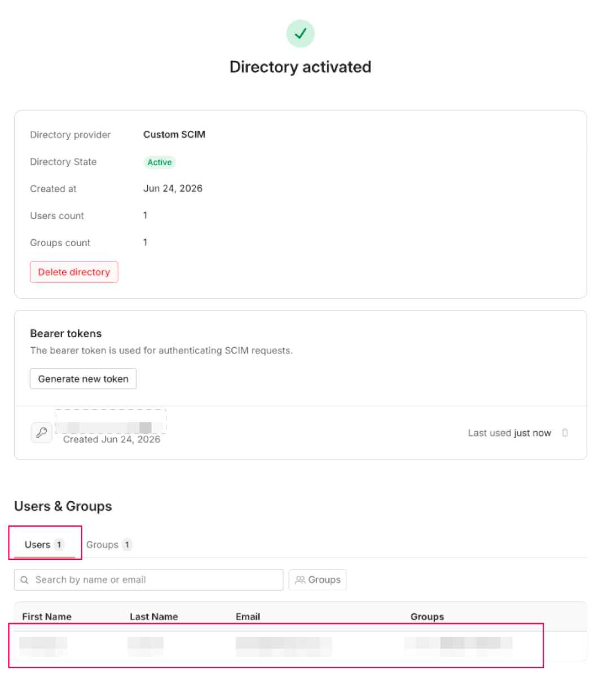616x692 pixels.
Task: Click the Last used just now text
Action: click(509, 433)
